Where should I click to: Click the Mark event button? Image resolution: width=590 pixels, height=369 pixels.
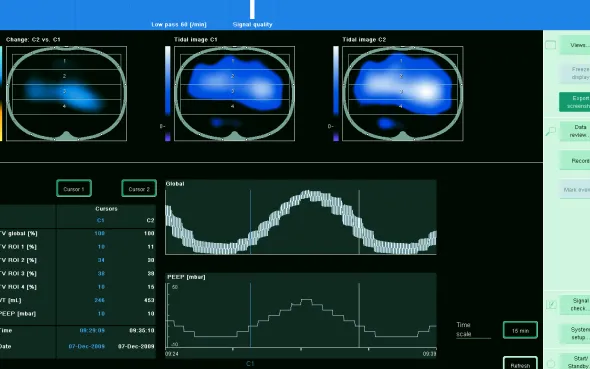click(575, 190)
